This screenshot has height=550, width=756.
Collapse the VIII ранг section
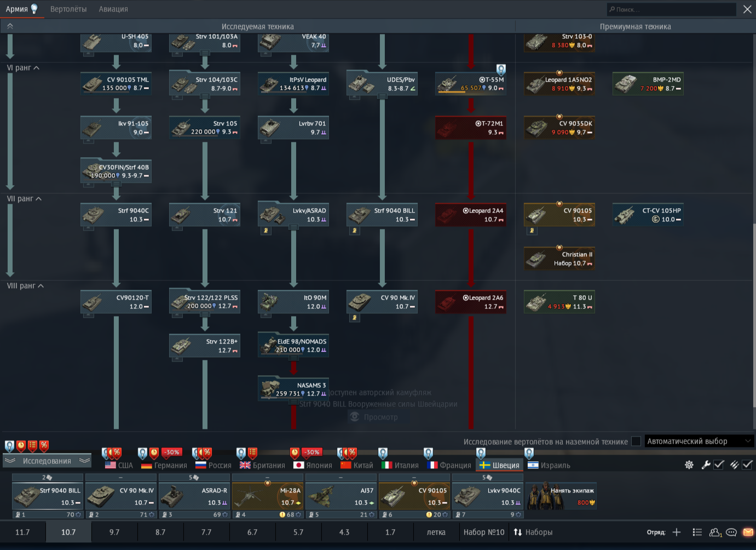[25, 286]
